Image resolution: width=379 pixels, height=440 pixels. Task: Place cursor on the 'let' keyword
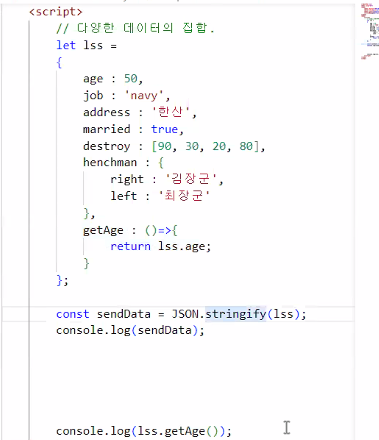click(x=66, y=45)
